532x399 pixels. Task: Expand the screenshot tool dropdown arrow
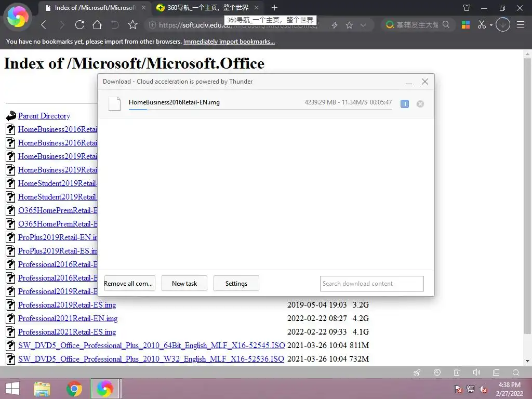(490, 25)
